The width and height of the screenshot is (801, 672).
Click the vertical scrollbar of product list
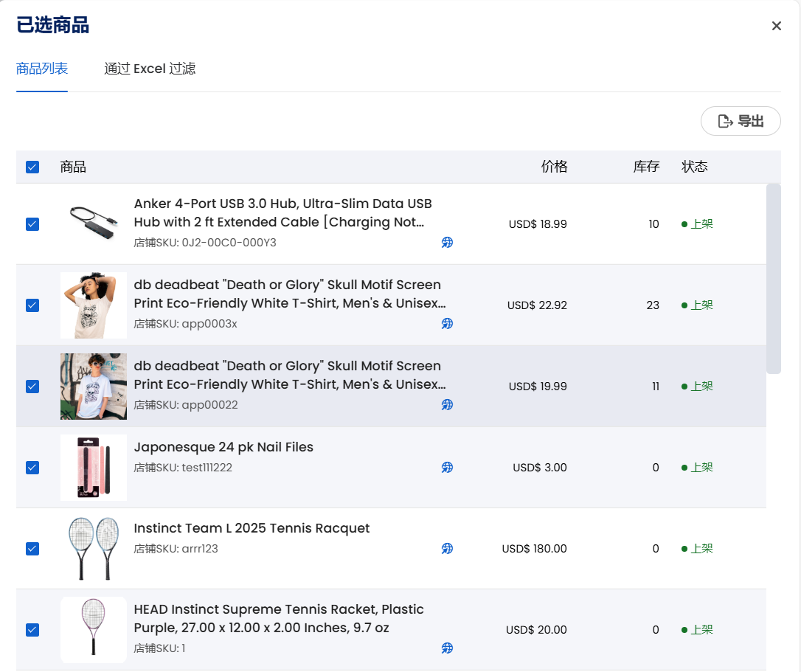click(773, 279)
